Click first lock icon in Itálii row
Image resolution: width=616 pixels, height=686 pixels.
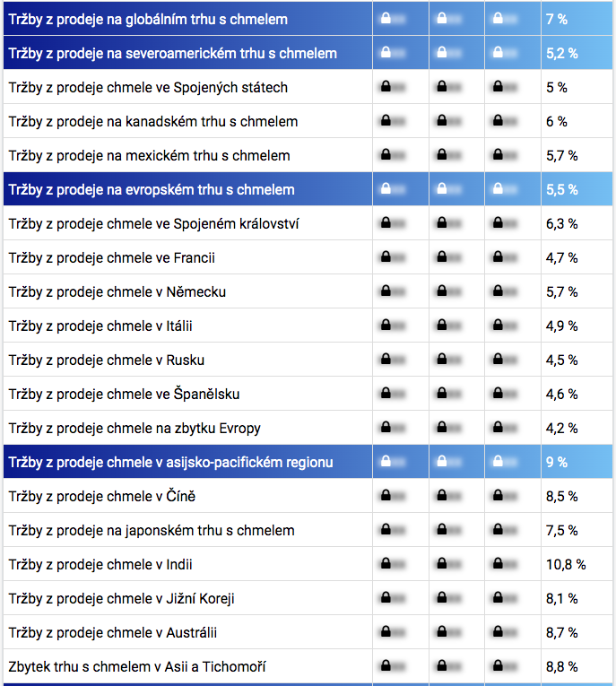[386, 326]
